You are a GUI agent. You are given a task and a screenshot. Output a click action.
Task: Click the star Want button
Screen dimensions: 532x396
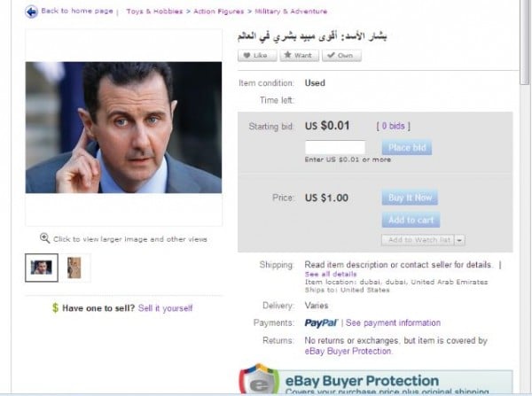click(300, 55)
